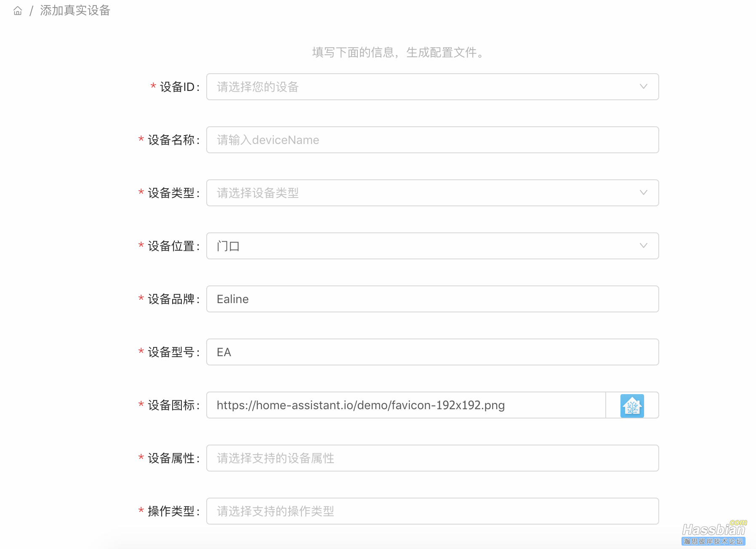Click the 设备类型 dropdown chevron
756x549 pixels.
643,193
